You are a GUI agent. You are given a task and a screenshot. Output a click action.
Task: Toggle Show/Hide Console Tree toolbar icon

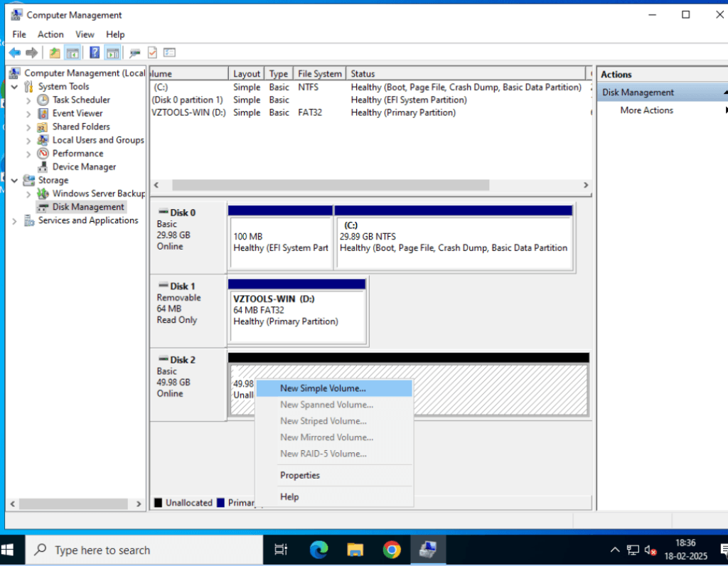coord(73,53)
